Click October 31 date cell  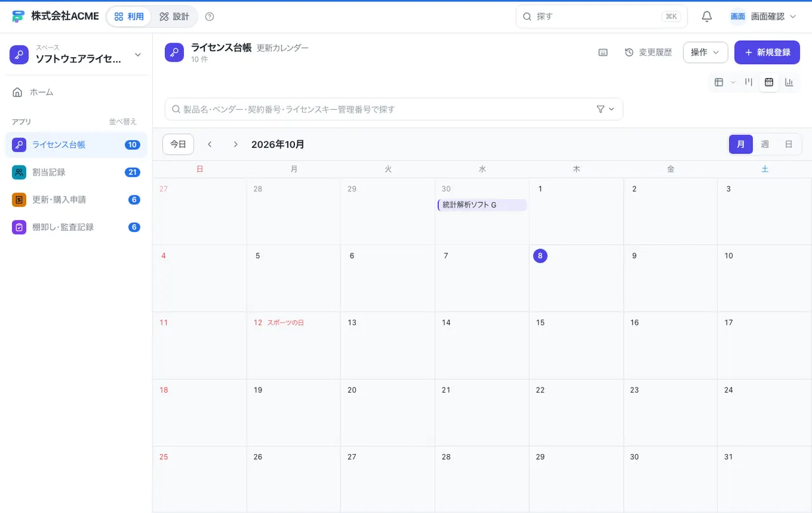pos(764,479)
